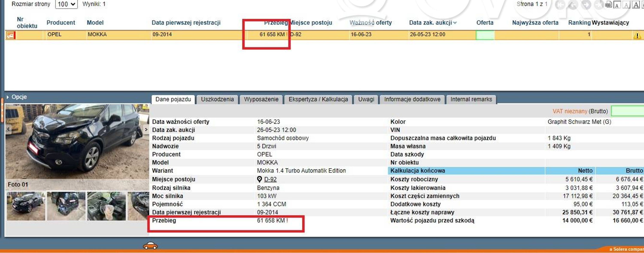644x253 pixels.
Task: Go to the first results page arrow
Action: pyautogui.click(x=560, y=5)
